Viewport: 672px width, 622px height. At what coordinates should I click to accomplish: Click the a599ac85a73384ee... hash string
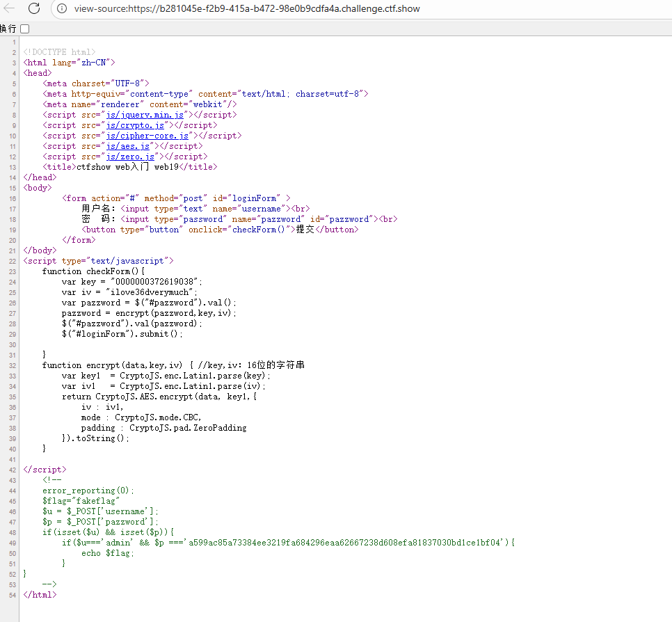[344, 543]
